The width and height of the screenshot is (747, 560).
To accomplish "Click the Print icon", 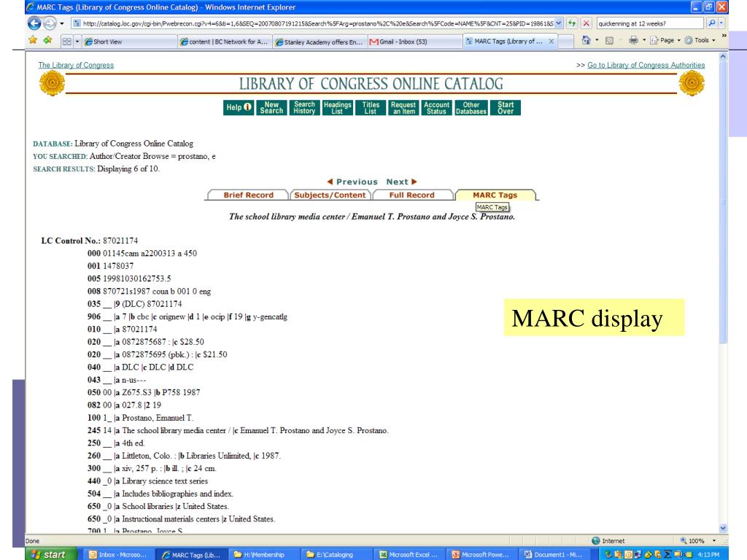I will 633,41.
